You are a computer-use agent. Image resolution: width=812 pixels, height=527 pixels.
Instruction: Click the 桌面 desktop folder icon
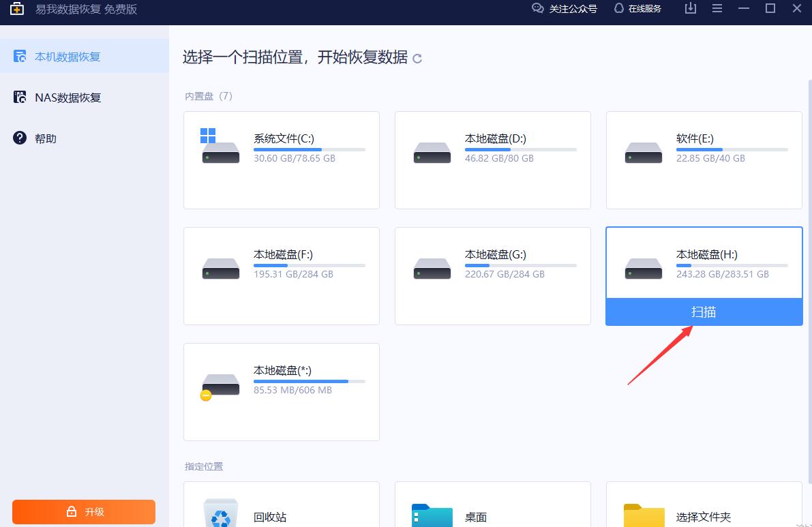click(432, 515)
